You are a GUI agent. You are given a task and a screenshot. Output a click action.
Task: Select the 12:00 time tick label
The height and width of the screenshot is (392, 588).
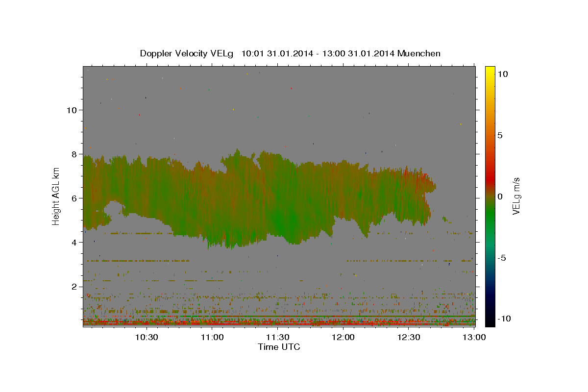click(x=343, y=338)
